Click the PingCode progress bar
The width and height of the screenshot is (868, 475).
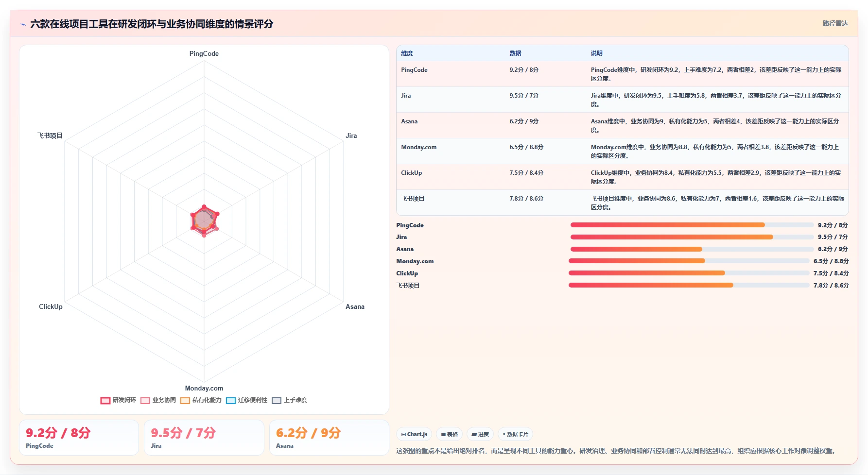click(692, 225)
